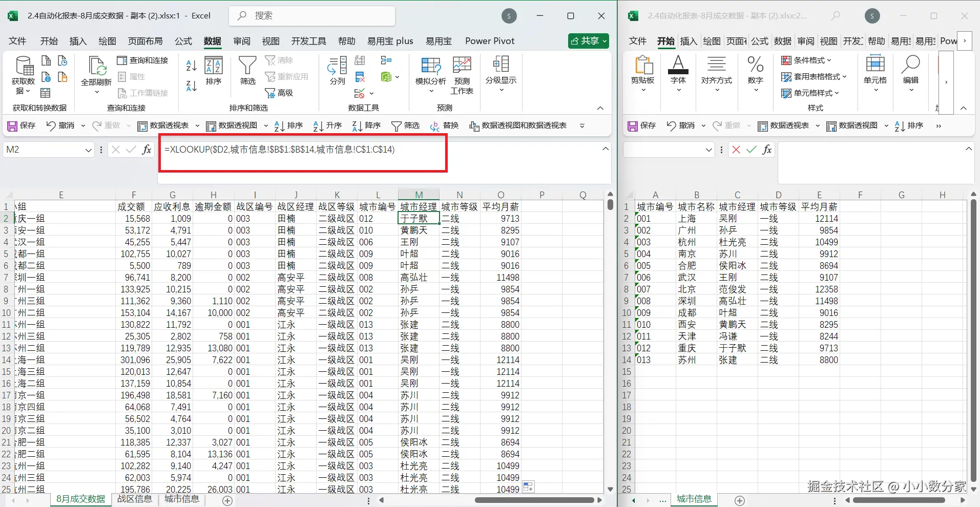This screenshot has height=507, width=980.
Task: Expand the formula bar in the xlsx:1 window
Action: point(606,149)
